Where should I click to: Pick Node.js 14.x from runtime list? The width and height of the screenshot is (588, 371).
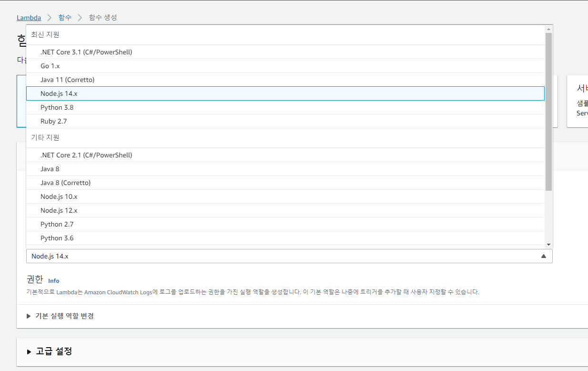(285, 93)
